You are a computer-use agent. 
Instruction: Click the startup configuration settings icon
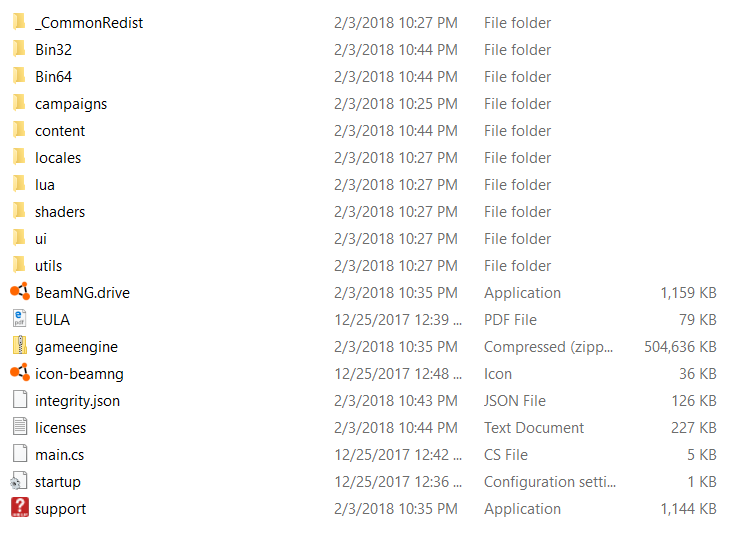(19, 481)
